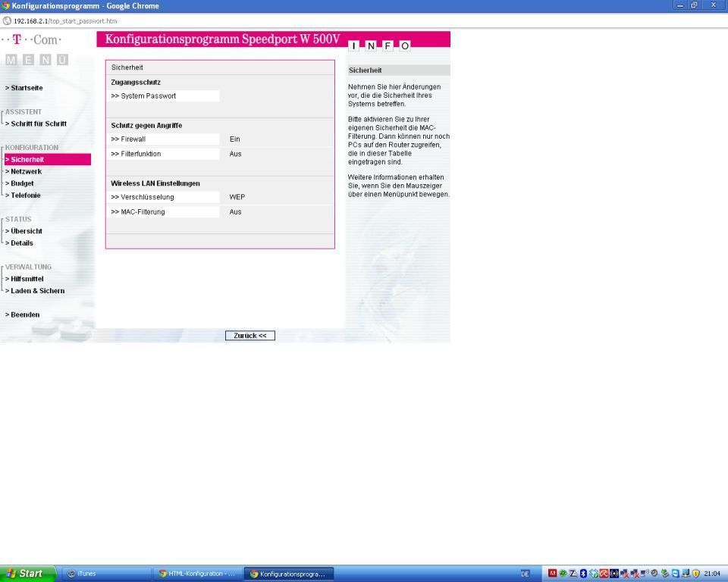Select Sicherheit in the Konfiguration menu

[x=47, y=160]
